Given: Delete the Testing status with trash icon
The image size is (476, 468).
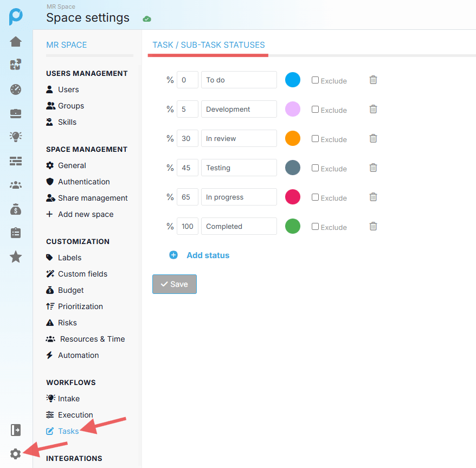Looking at the screenshot, I should [373, 168].
